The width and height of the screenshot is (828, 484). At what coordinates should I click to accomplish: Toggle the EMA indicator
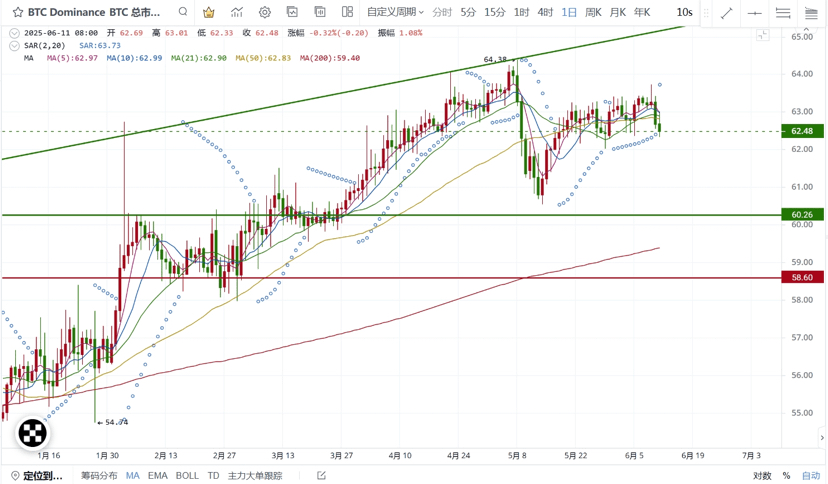point(157,476)
